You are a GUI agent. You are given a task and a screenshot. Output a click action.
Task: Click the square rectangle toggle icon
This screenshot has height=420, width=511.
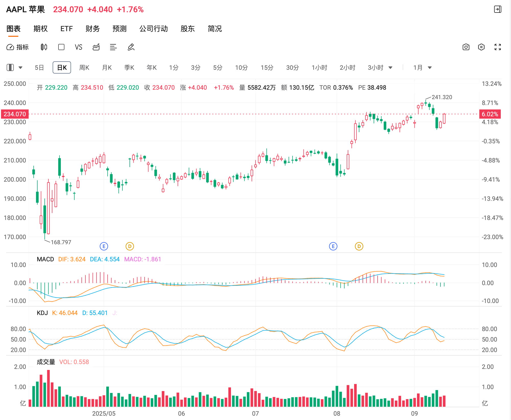[x=61, y=47]
